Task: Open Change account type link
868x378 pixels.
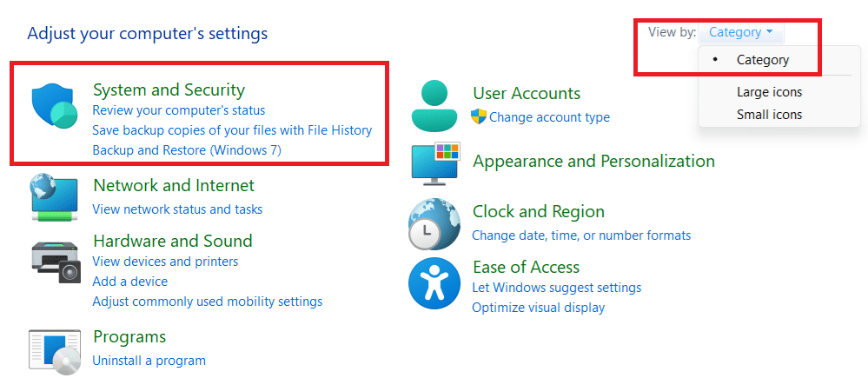Action: 549,116
